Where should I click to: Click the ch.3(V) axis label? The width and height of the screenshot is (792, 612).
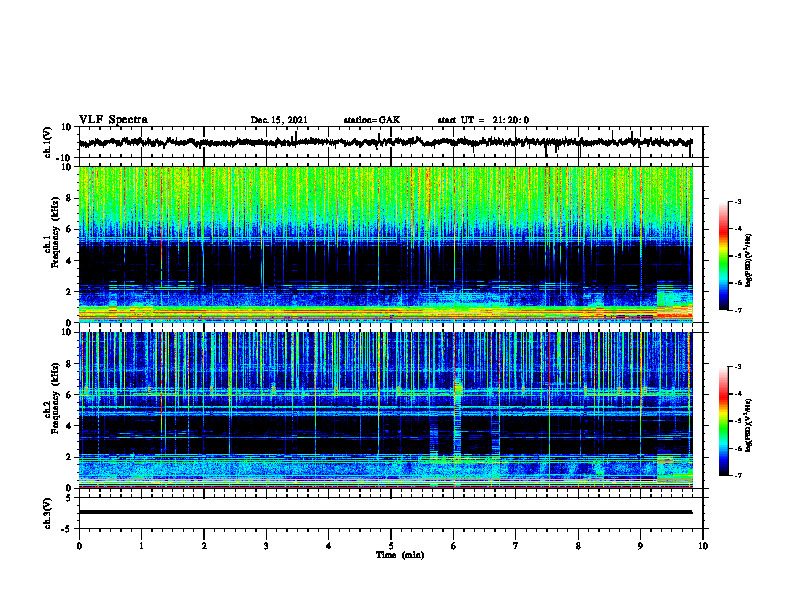(x=47, y=513)
